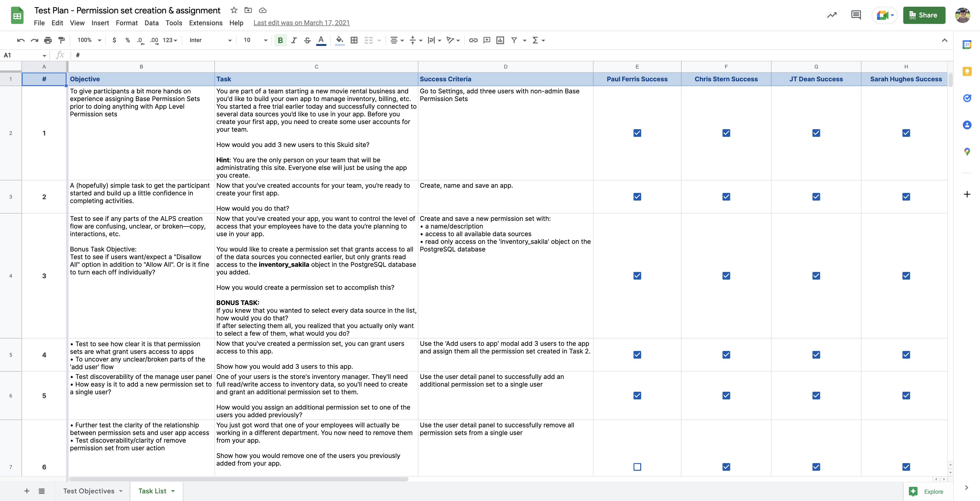980x501 pixels.
Task: Uncheck Chris Stern Success for task 4
Action: 726,355
